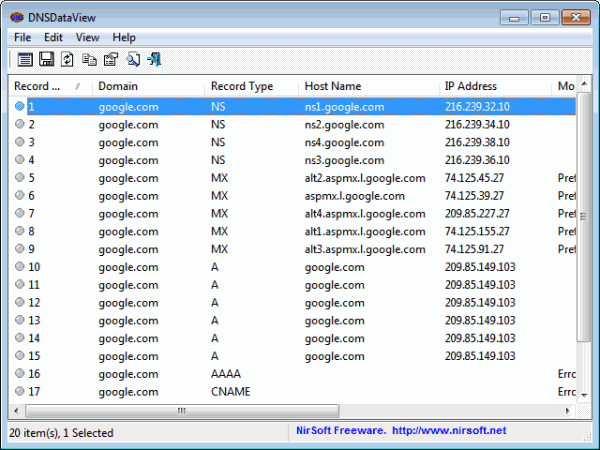600x450 pixels.
Task: Sort by the Record column header
Action: [51, 86]
